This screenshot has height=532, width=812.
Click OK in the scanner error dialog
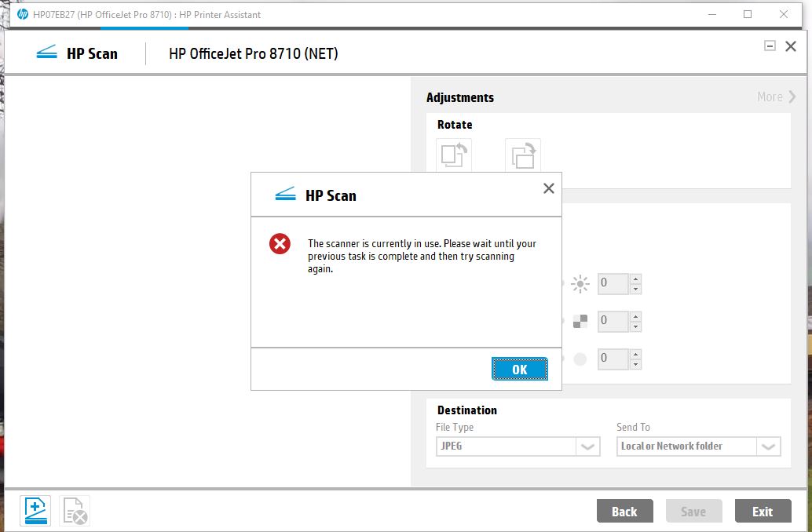(x=519, y=369)
